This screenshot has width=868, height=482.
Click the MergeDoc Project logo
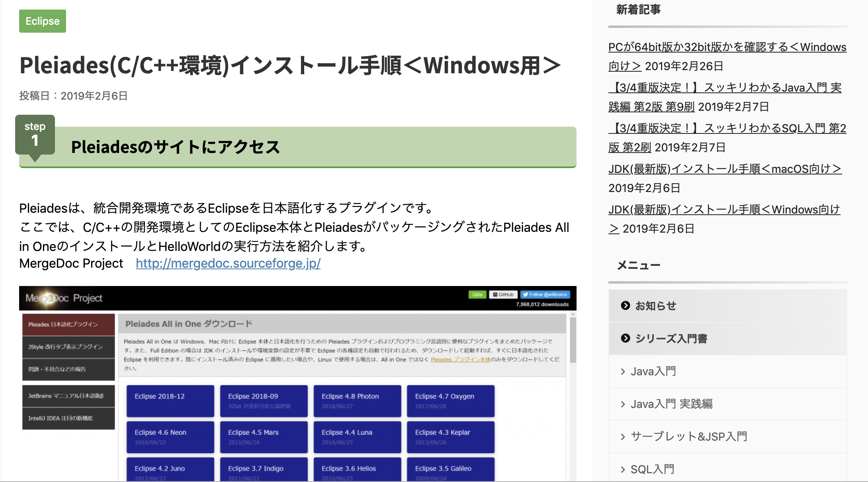click(x=64, y=298)
